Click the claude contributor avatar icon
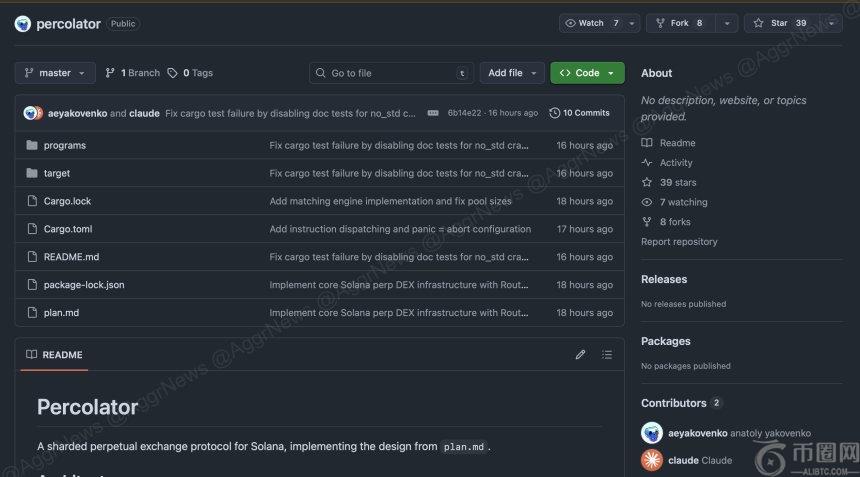 [651, 460]
